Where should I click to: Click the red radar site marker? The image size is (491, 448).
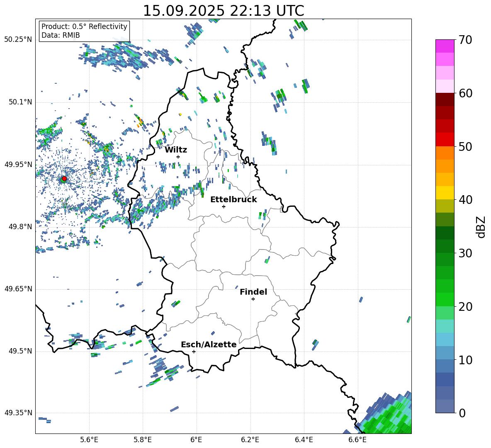pyautogui.click(x=64, y=179)
